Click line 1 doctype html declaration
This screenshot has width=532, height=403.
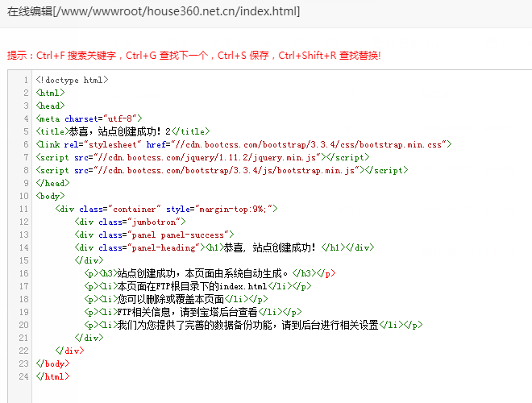pos(72,80)
